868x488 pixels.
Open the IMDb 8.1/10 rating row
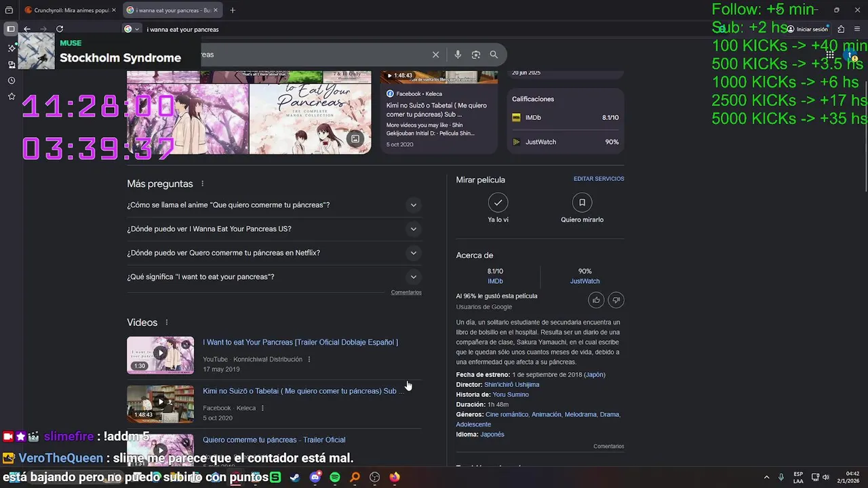tap(566, 118)
